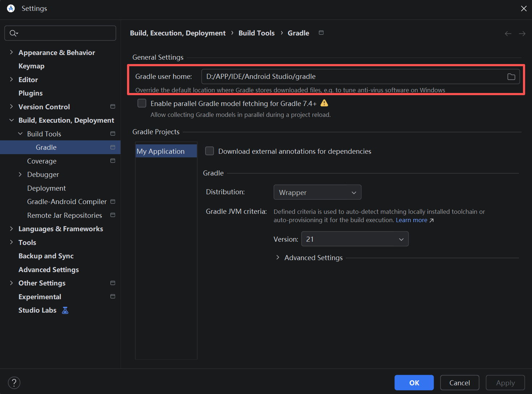Click project icon beside Version Control

coord(113,106)
